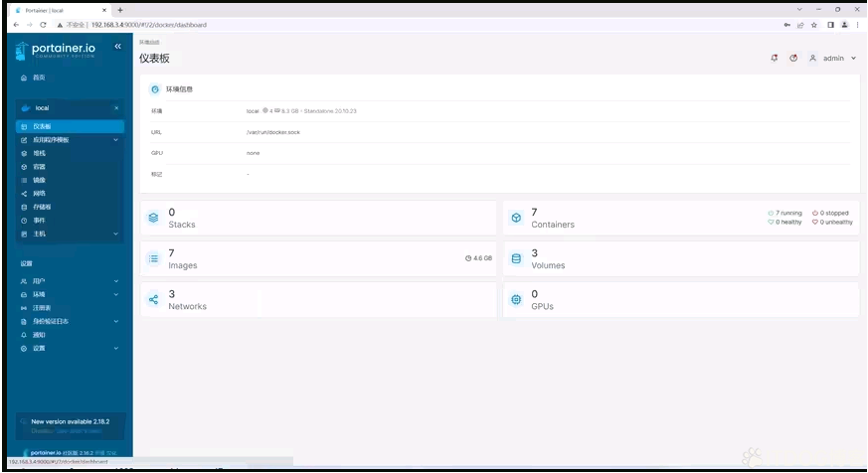
Task: Select 仪表板 dashboard in the sidebar
Action: 70,126
